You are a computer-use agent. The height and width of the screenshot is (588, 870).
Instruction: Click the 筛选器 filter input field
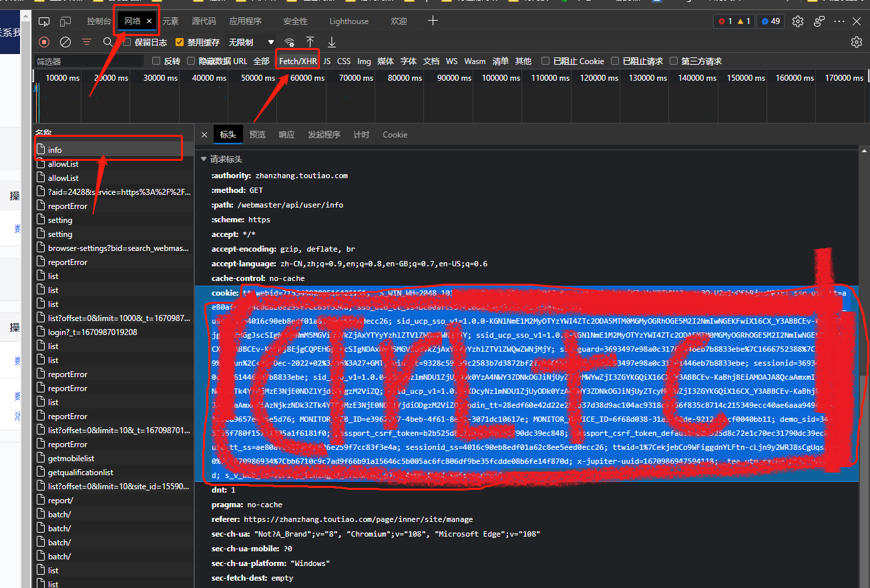click(x=89, y=61)
